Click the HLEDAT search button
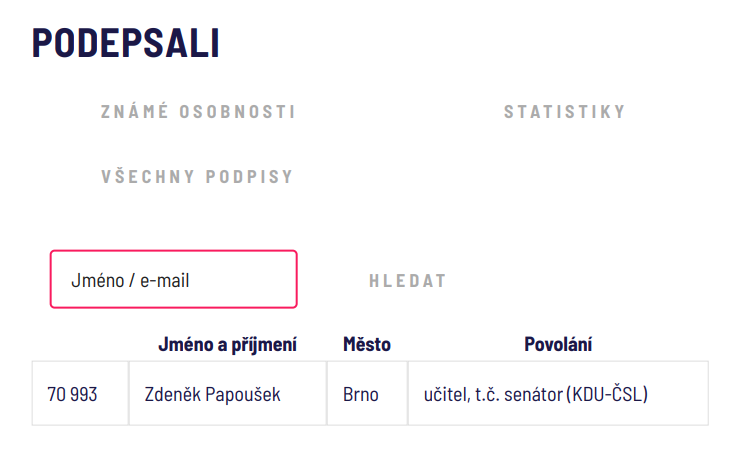Image resolution: width=735 pixels, height=453 pixels. [x=408, y=281]
